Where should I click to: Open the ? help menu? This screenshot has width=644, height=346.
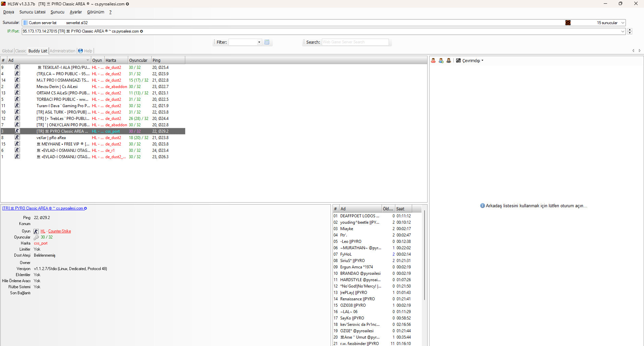tap(110, 12)
